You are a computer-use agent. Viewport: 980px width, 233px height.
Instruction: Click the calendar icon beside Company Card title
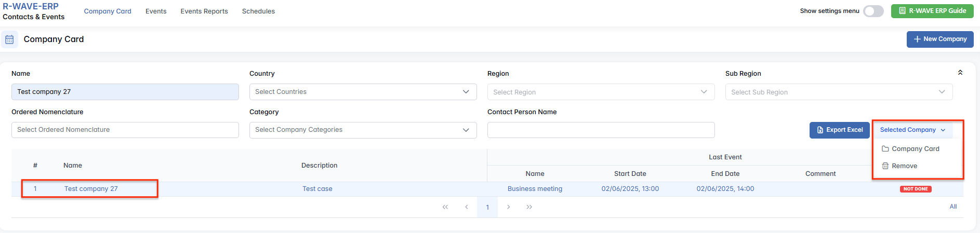(x=9, y=39)
